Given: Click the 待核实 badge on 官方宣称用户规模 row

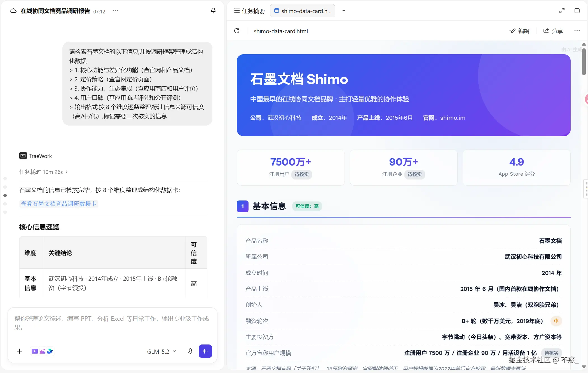Looking at the screenshot, I should coord(552,353).
